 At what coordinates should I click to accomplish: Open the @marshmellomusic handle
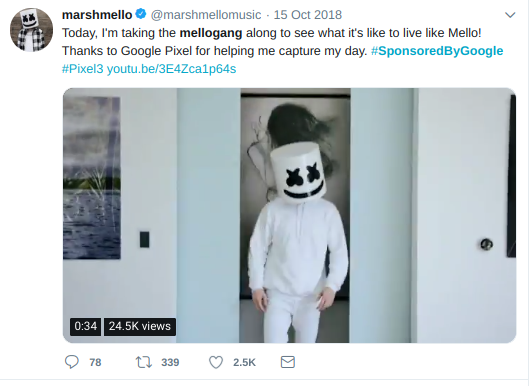point(206,15)
